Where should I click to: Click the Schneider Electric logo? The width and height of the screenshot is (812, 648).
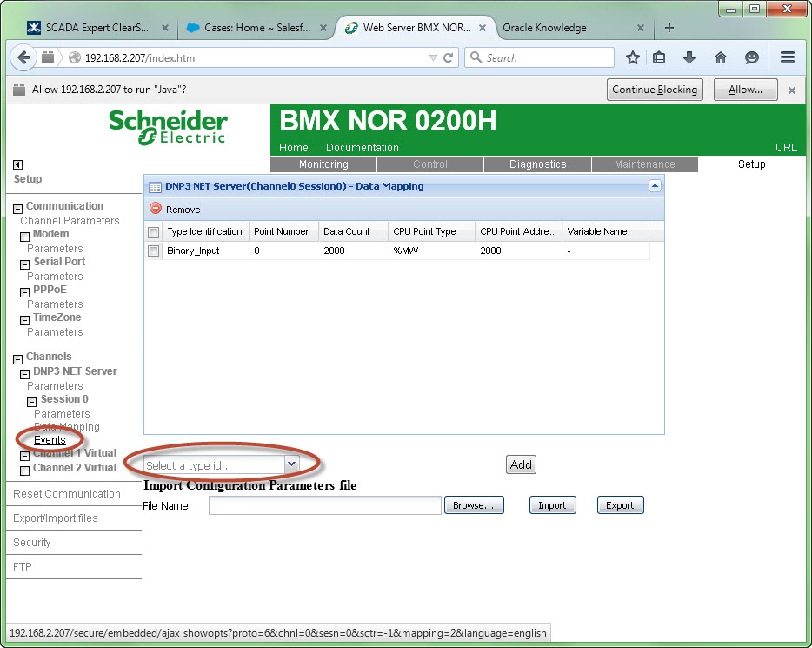click(169, 127)
